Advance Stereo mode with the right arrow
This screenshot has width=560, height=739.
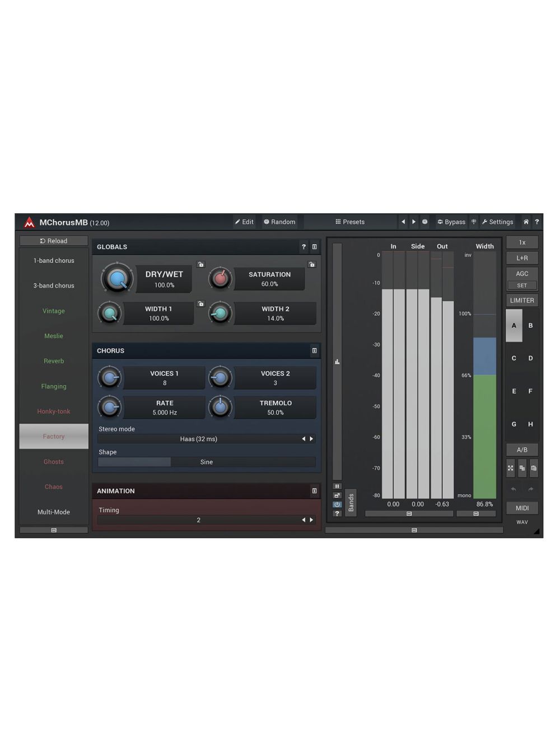(311, 439)
